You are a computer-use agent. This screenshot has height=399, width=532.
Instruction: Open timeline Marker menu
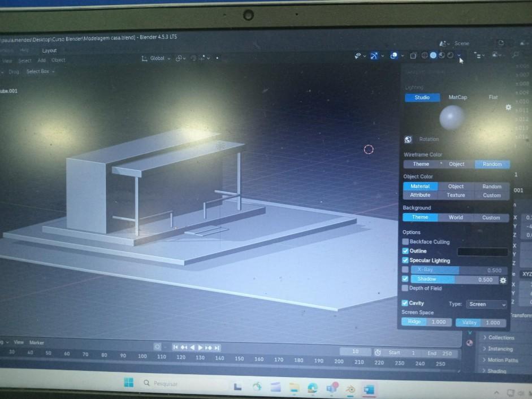point(37,342)
